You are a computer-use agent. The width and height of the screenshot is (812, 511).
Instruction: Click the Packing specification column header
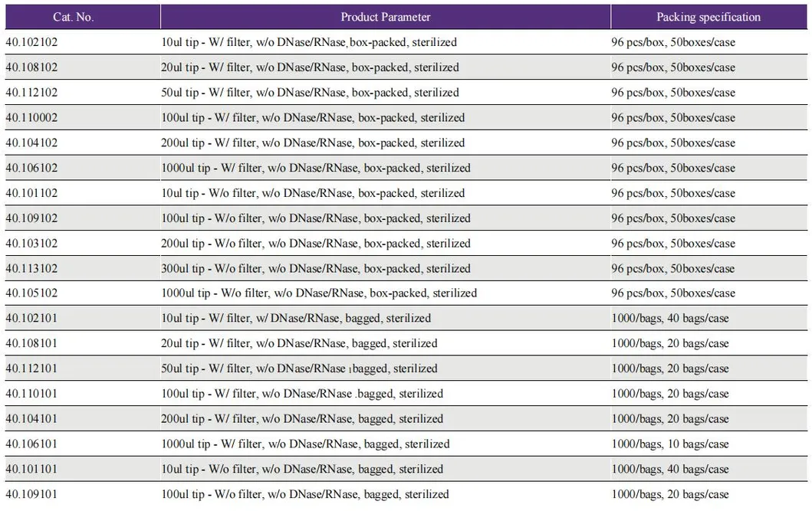pos(708,17)
